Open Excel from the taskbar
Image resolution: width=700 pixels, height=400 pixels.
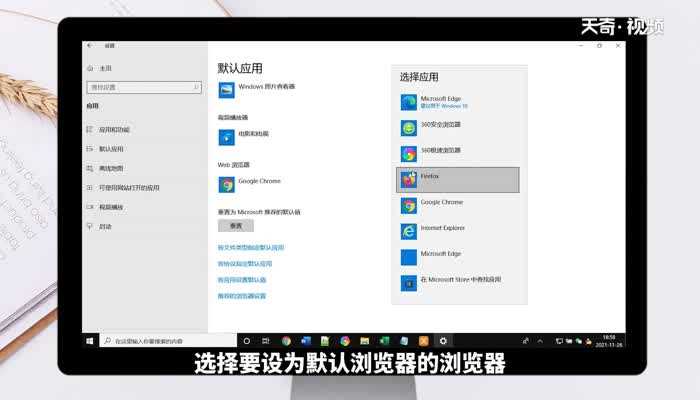point(384,341)
